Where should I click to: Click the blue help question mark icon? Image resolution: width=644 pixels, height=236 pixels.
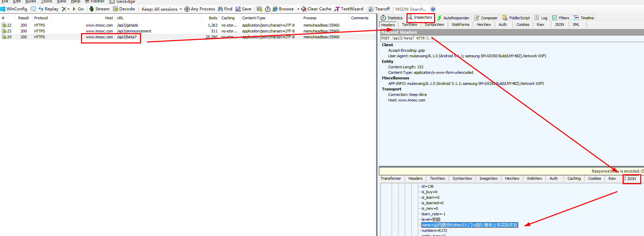point(433,9)
